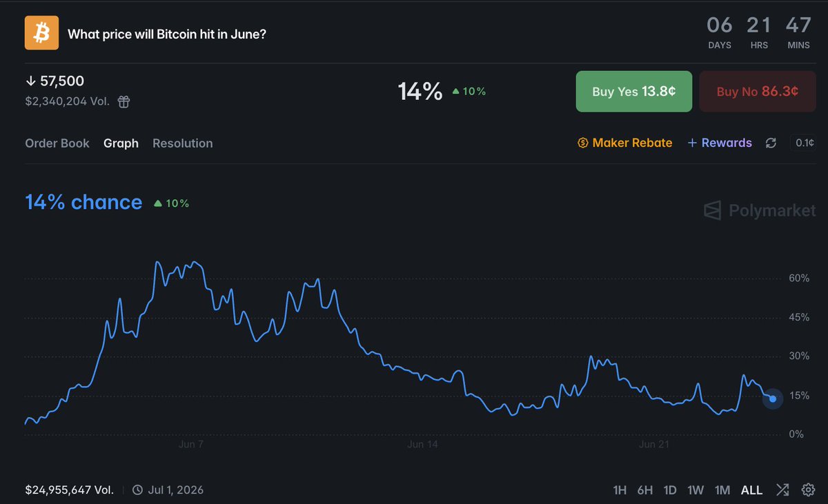Click the orange Bitcoin logo icon

[42, 33]
